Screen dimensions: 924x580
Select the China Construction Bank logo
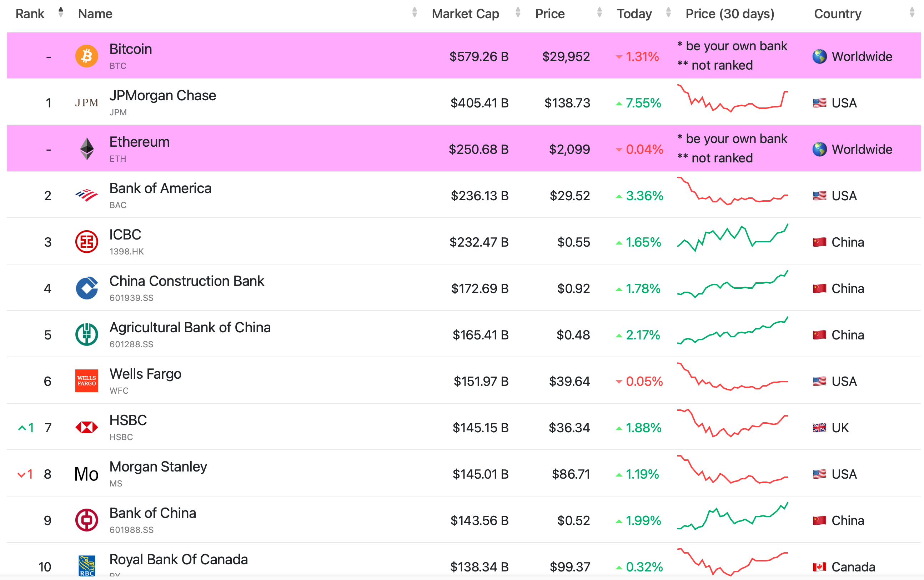(x=86, y=288)
